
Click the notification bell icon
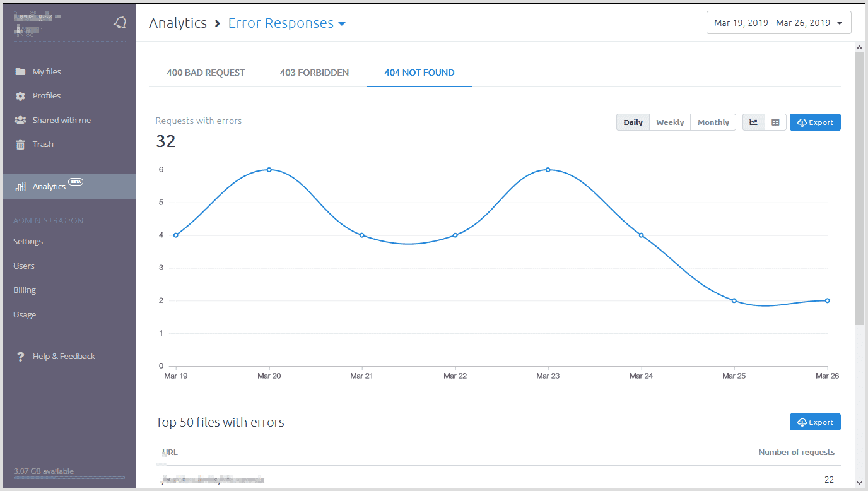tap(120, 23)
